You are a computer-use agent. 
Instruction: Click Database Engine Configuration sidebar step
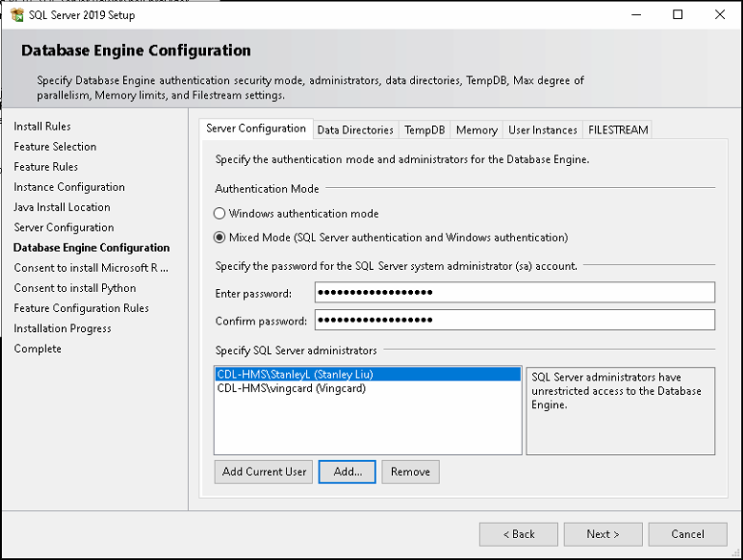[x=92, y=248]
